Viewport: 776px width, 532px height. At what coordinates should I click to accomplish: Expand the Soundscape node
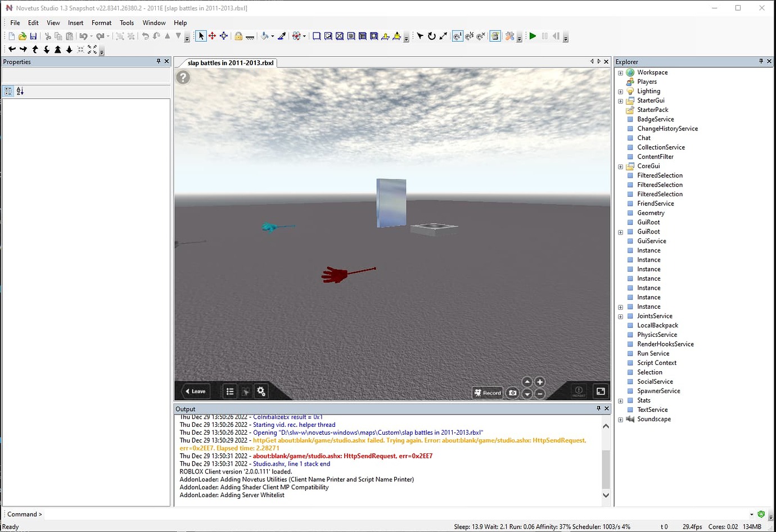[x=620, y=420]
